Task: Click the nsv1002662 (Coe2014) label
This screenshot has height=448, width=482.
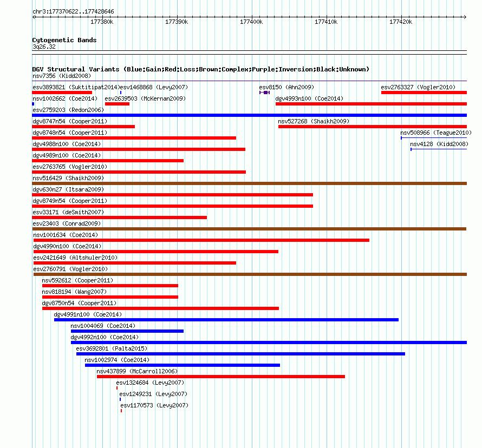Action: point(65,98)
